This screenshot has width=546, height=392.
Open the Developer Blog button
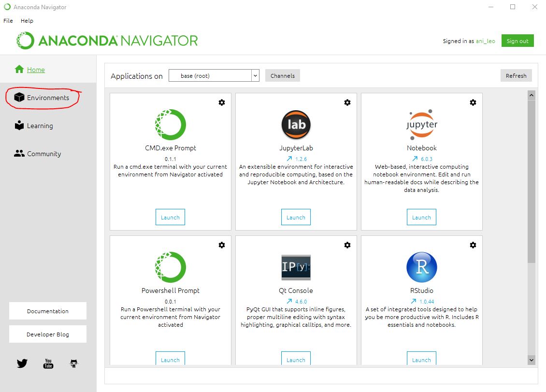pos(48,334)
